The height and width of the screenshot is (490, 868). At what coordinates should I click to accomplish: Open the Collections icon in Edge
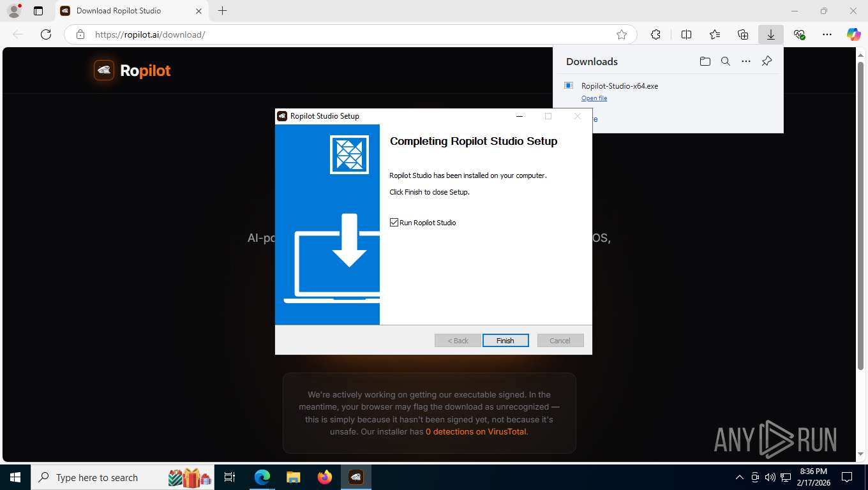click(743, 34)
